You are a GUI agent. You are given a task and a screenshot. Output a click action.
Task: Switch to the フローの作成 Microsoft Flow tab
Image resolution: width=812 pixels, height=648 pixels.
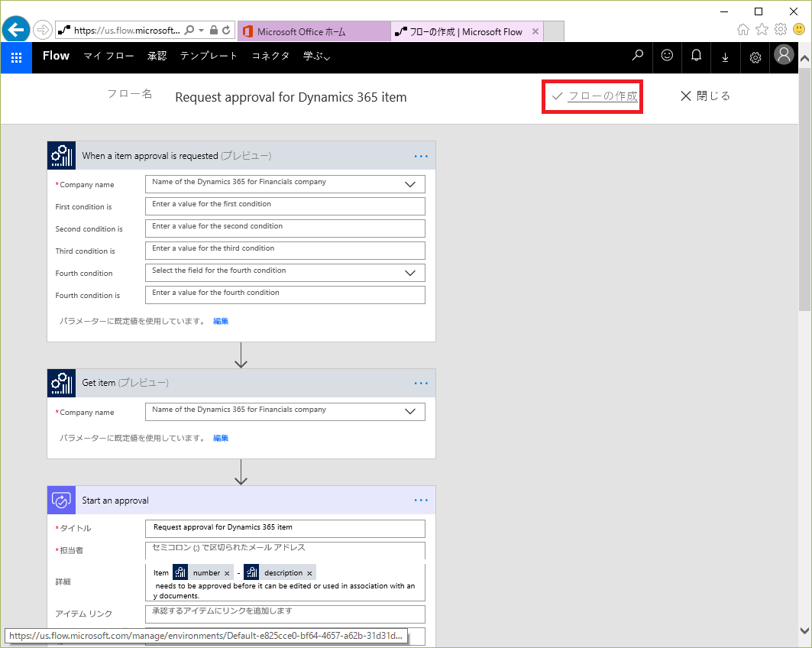[x=467, y=31]
